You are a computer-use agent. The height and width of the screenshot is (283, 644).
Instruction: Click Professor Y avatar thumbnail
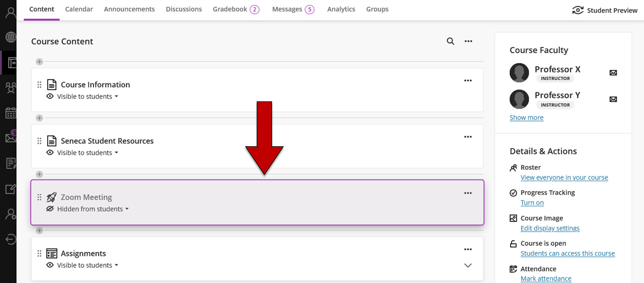(519, 99)
